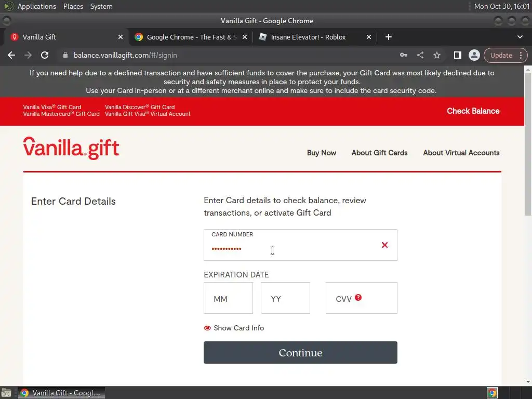Switch to Google Chrome - The Fast tab
The height and width of the screenshot is (399, 532).
click(191, 37)
